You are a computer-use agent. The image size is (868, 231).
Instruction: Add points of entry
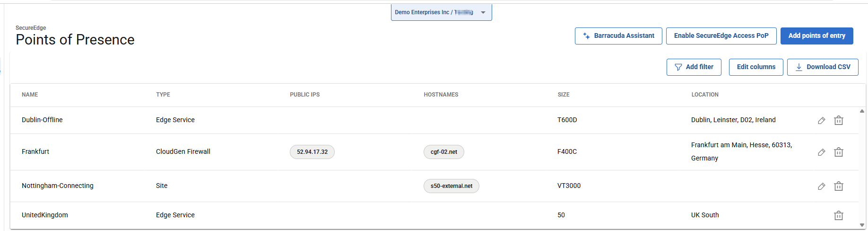coord(816,36)
